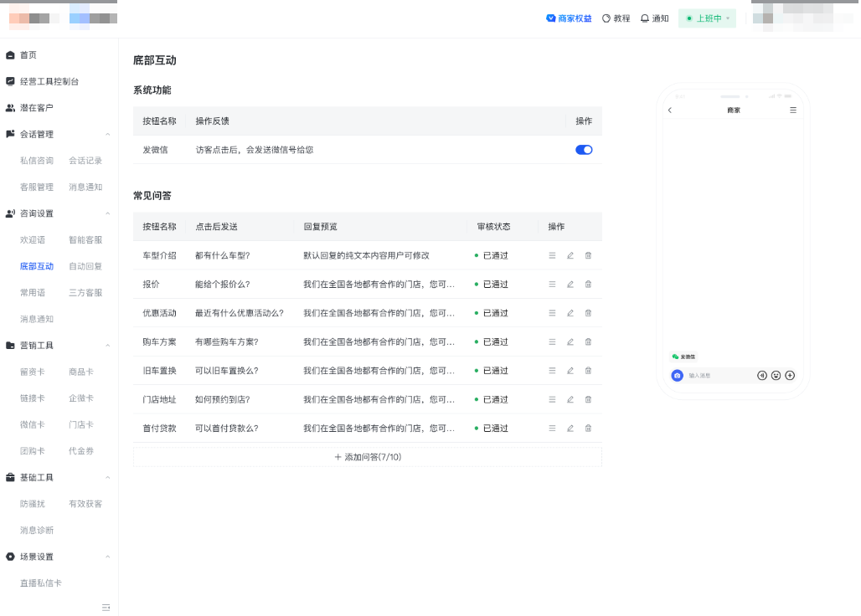
Task: Open the 常用语 menu item
Action: coord(32,292)
